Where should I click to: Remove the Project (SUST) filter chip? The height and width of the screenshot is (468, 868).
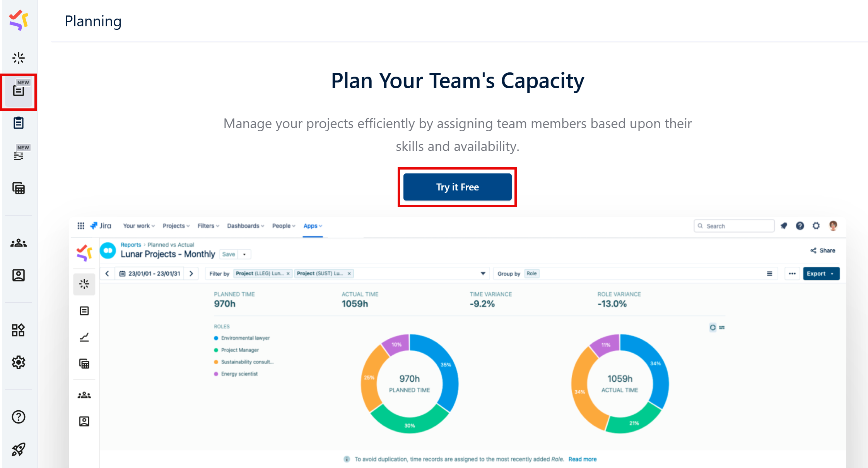coord(349,273)
